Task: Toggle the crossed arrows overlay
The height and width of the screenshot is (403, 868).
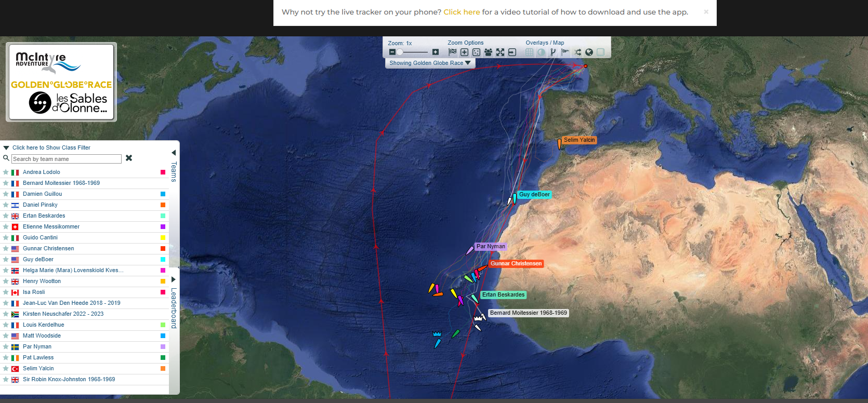Action: [577, 52]
